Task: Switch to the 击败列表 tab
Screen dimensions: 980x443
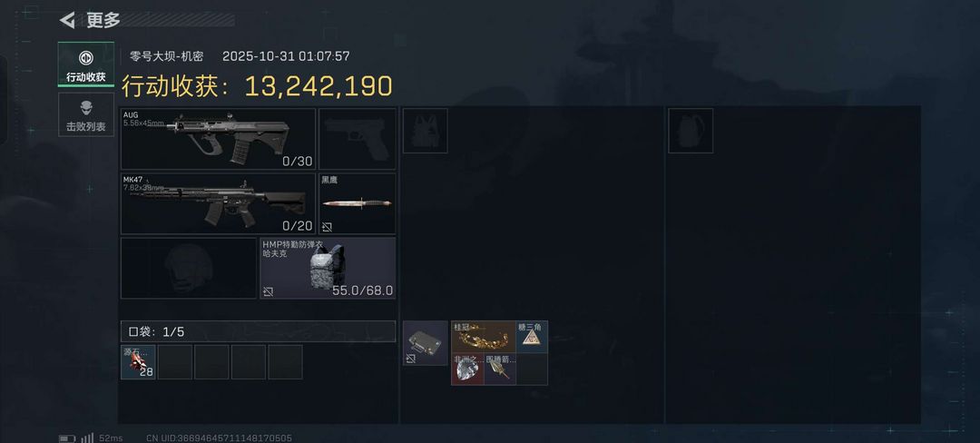Action: (x=86, y=114)
